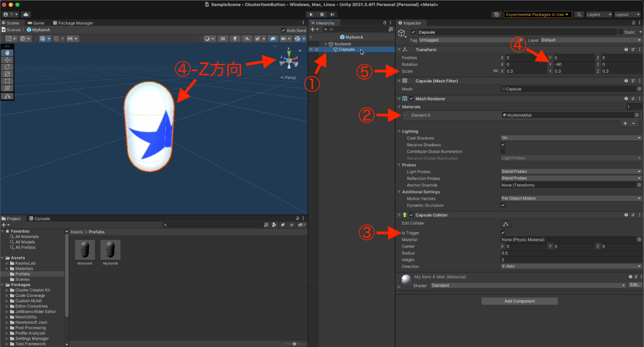Open Motion Vectors dropdown
This screenshot has width=644, height=347.
tap(571, 198)
